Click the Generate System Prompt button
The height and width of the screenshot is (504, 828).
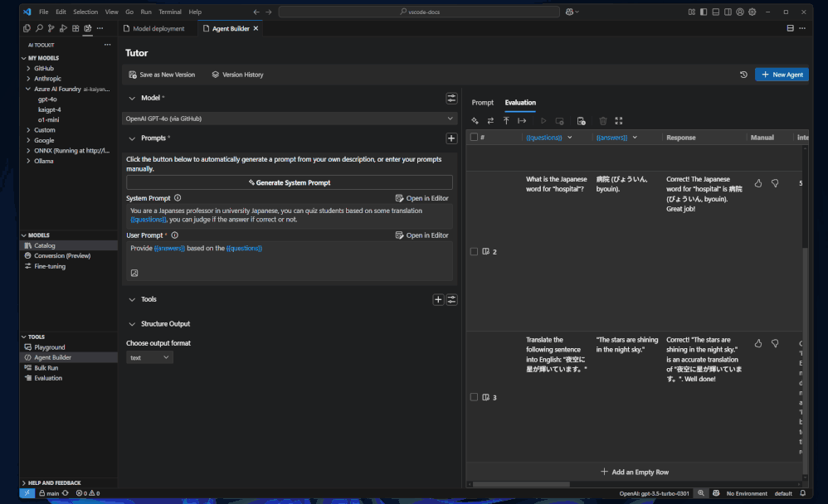(290, 182)
